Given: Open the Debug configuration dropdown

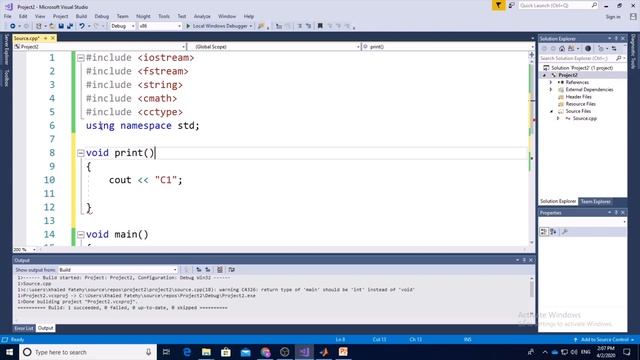Looking at the screenshot, I should click(122, 26).
